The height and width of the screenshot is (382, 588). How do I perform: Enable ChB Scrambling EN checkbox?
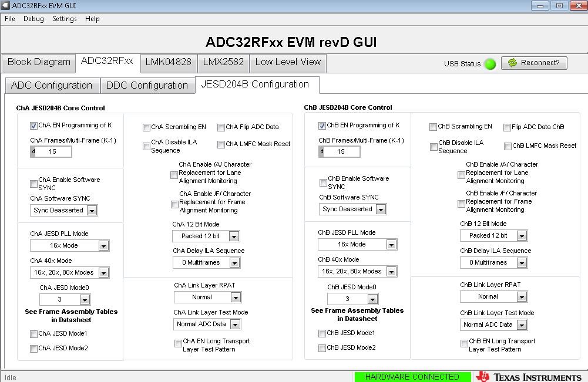433,127
